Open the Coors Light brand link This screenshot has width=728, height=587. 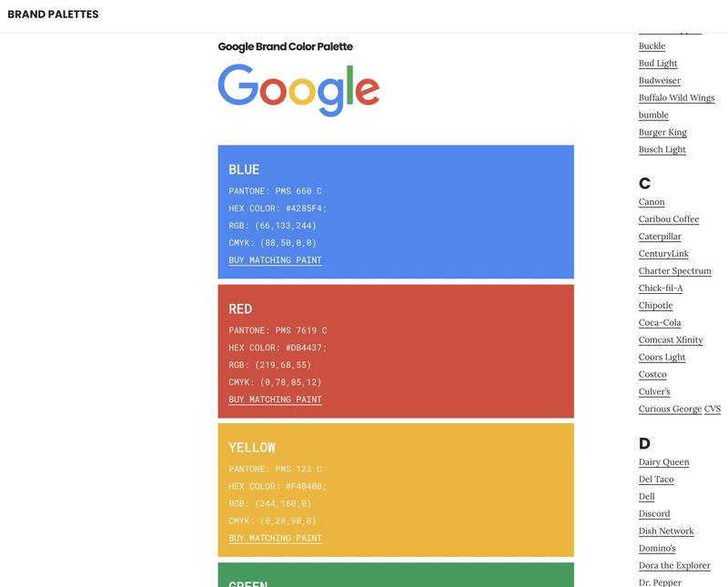(x=662, y=357)
